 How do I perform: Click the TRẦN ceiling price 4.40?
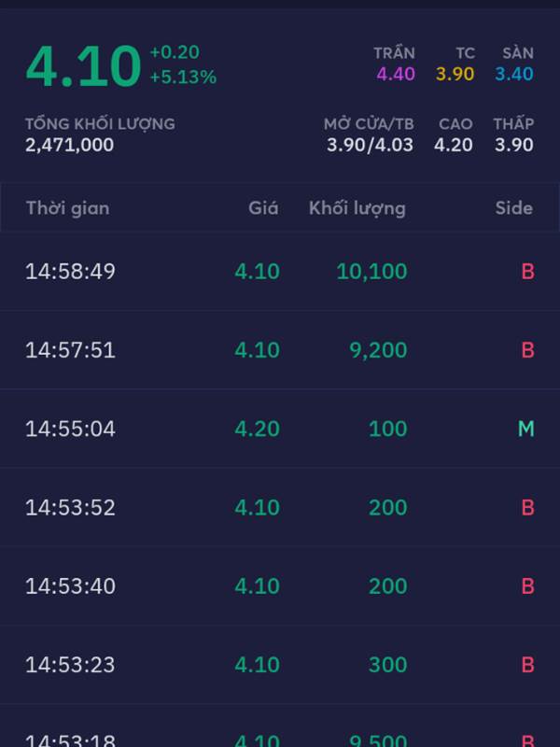[396, 74]
